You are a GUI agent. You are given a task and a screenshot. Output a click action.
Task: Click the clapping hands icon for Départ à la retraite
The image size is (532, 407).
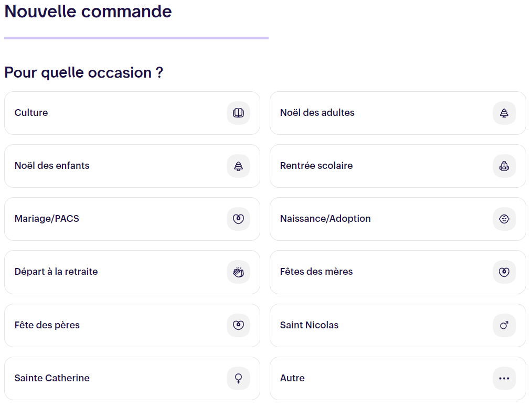[x=239, y=272]
